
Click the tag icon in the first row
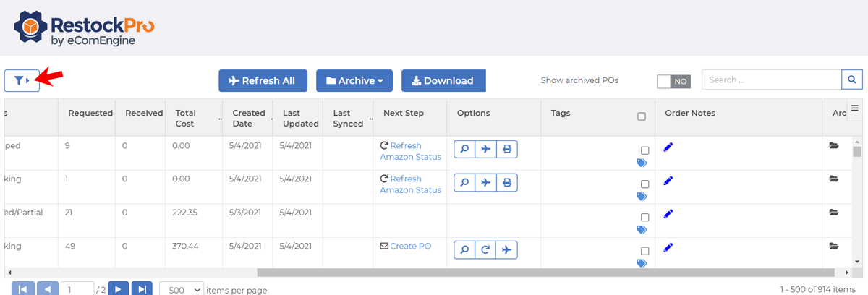click(x=642, y=163)
